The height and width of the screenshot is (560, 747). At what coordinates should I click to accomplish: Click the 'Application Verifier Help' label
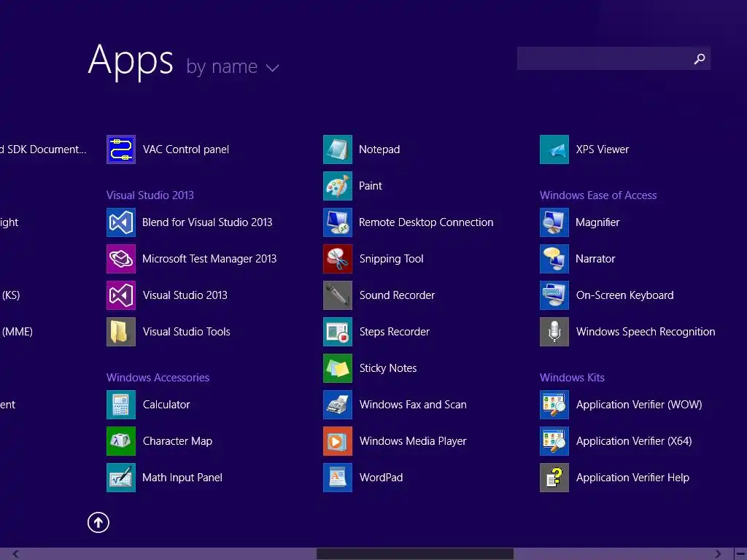632,478
